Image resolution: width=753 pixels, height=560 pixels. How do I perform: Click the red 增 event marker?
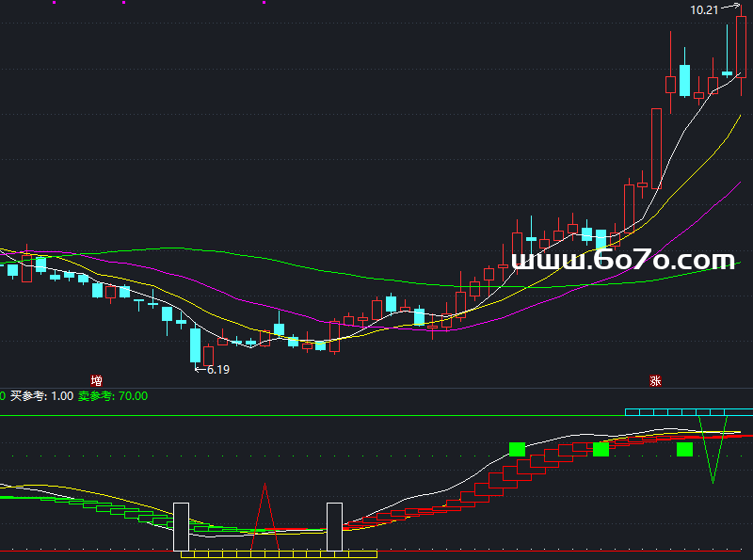pos(96,381)
